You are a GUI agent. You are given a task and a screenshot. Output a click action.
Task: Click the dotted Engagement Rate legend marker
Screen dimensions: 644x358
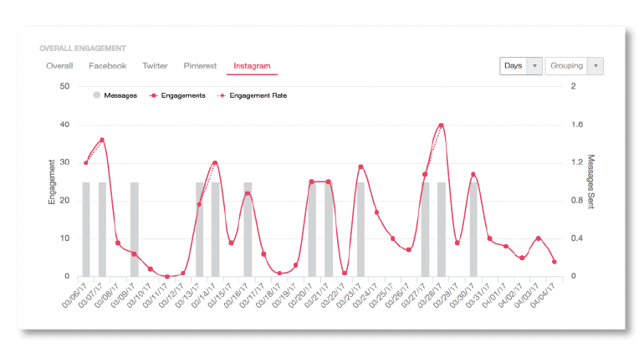(224, 95)
